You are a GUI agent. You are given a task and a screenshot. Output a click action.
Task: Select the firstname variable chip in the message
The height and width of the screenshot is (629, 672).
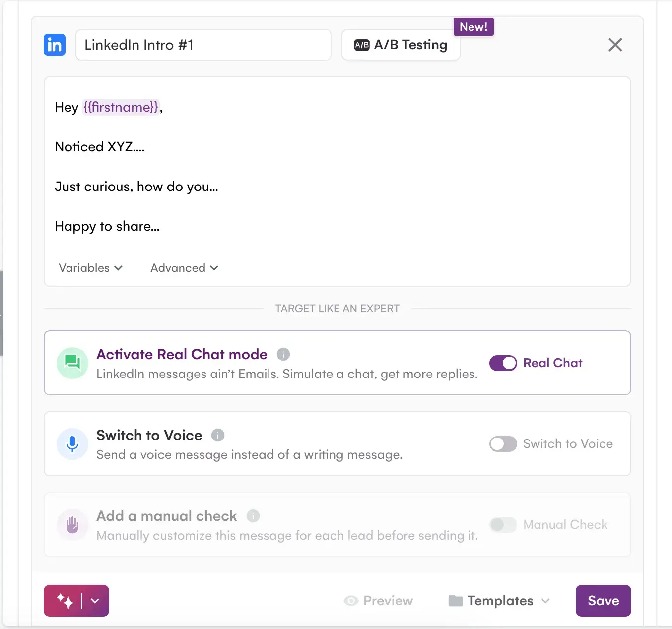coord(122,107)
